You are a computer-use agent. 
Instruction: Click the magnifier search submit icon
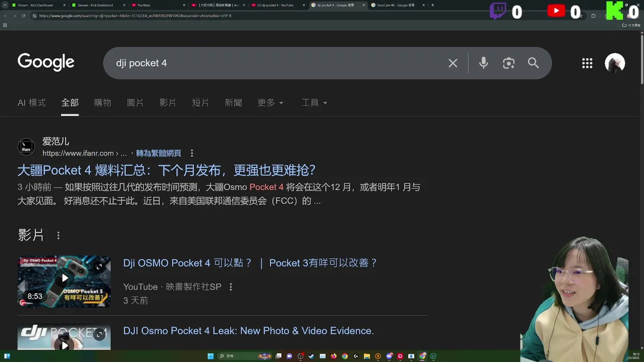pos(533,63)
